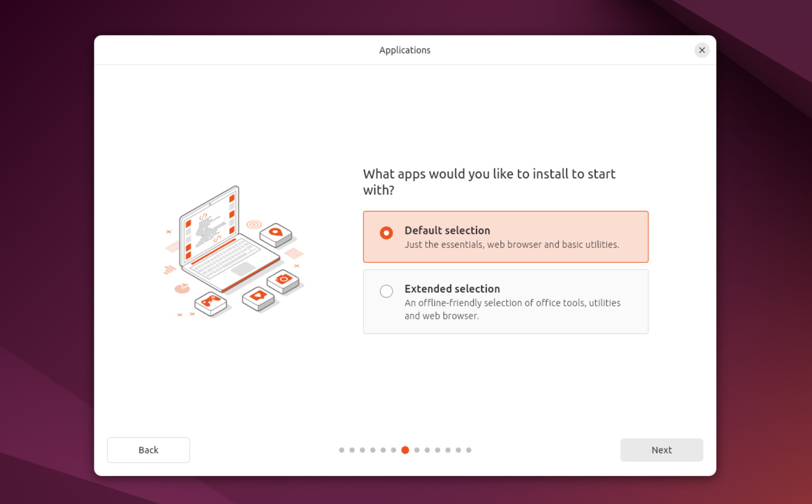
Task: Go back to the previous installer step
Action: (x=148, y=450)
